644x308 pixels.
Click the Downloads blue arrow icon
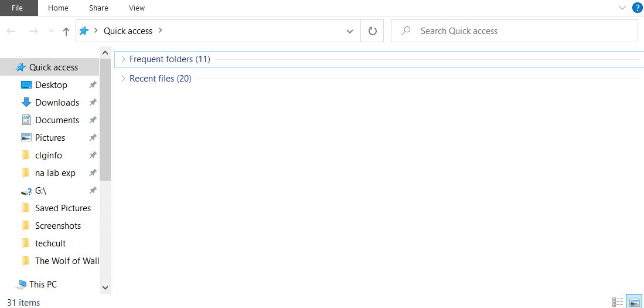pyautogui.click(x=26, y=103)
